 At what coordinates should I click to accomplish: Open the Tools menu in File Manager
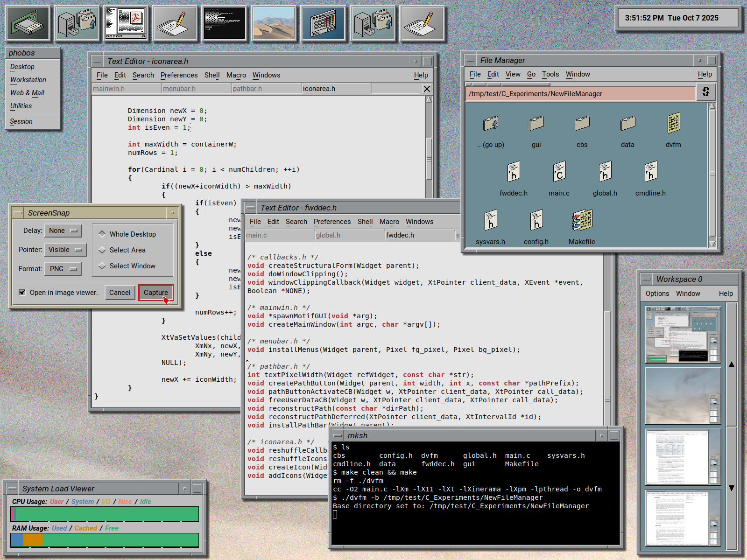tap(550, 74)
